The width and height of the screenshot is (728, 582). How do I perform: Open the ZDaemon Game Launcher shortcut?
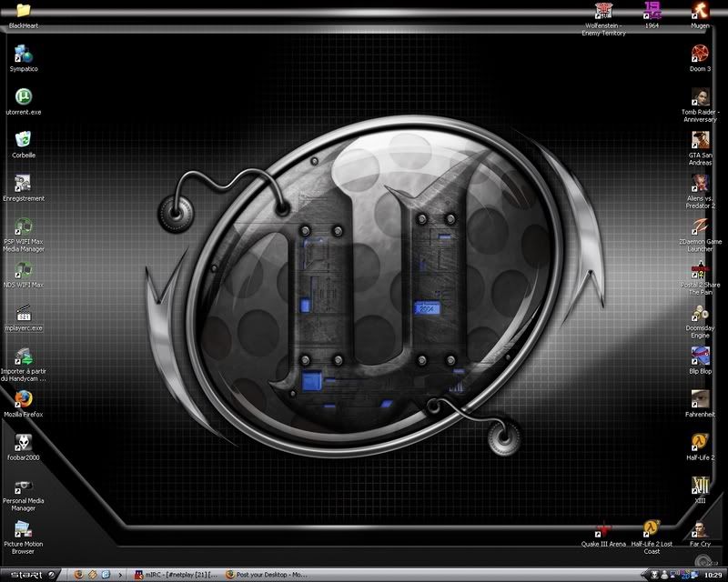(x=700, y=235)
